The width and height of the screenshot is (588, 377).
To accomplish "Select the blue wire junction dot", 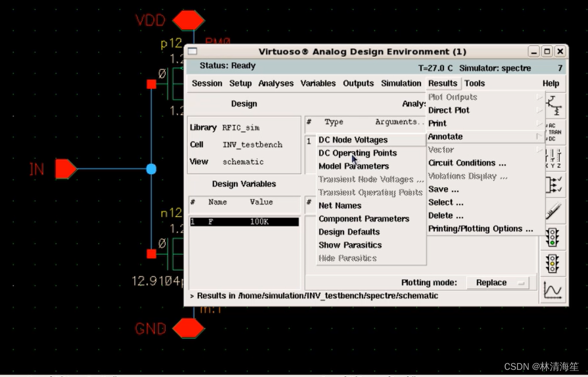I will coord(151,169).
